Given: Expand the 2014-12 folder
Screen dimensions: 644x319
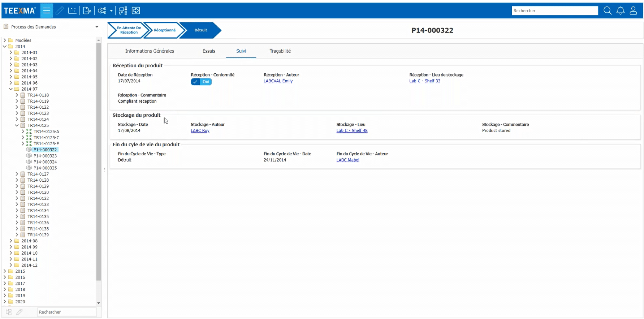Looking at the screenshot, I should (x=11, y=265).
